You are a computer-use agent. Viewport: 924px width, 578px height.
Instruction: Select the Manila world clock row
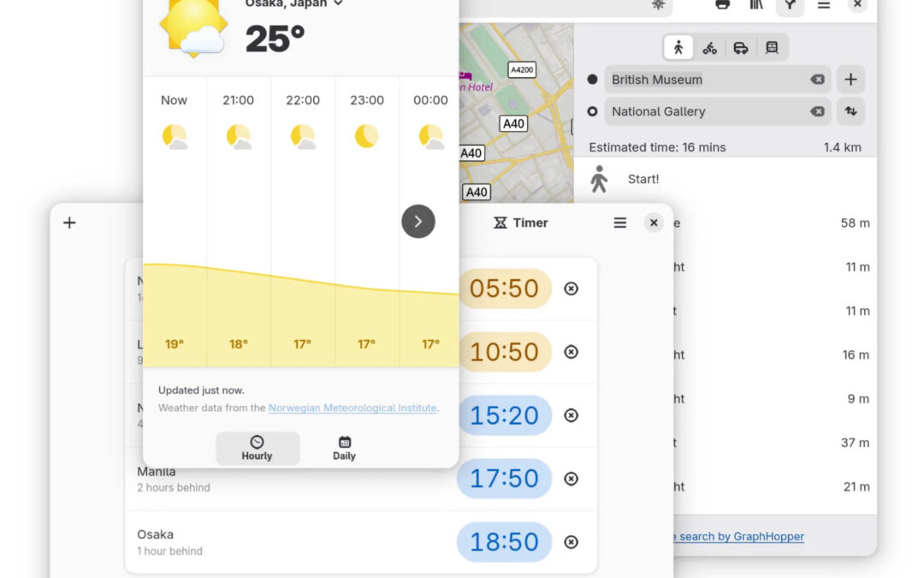pyautogui.click(x=361, y=479)
